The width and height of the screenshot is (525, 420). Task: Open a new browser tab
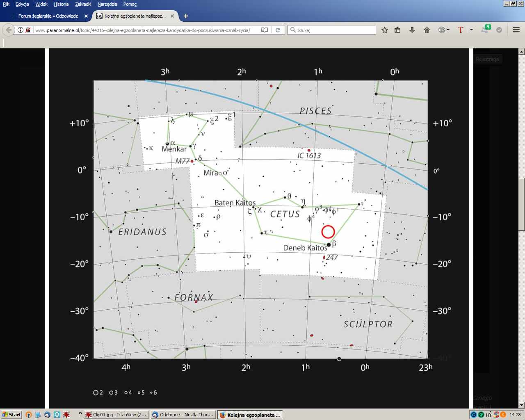click(x=186, y=16)
